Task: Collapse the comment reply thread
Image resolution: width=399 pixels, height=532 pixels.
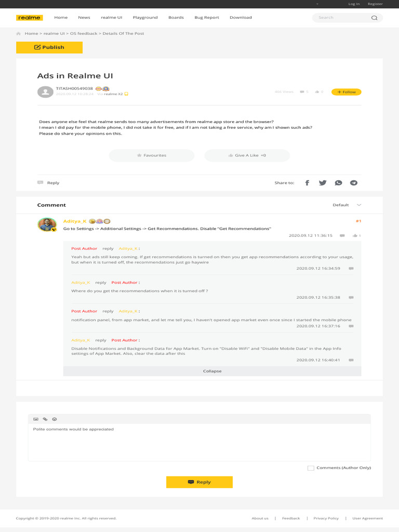Action: click(x=212, y=371)
